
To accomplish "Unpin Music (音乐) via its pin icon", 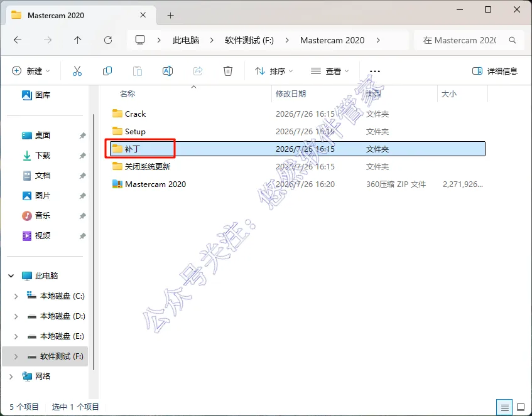I will click(x=82, y=216).
